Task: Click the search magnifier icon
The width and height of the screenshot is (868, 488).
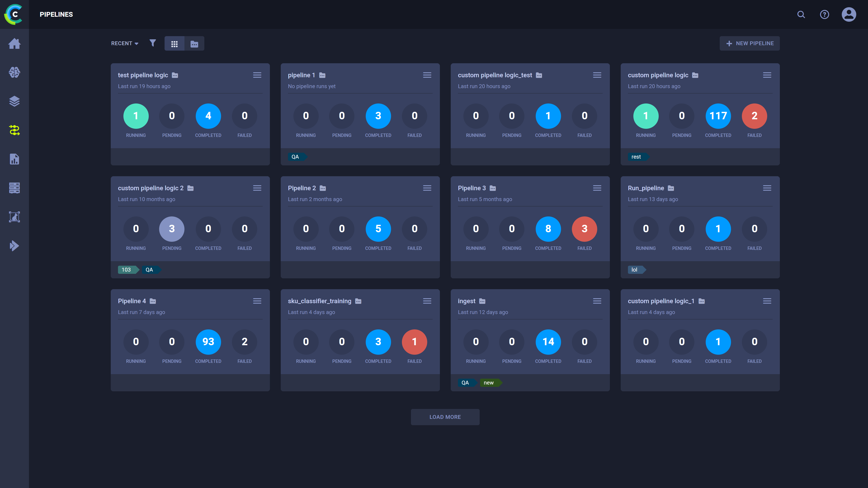Action: click(x=801, y=14)
